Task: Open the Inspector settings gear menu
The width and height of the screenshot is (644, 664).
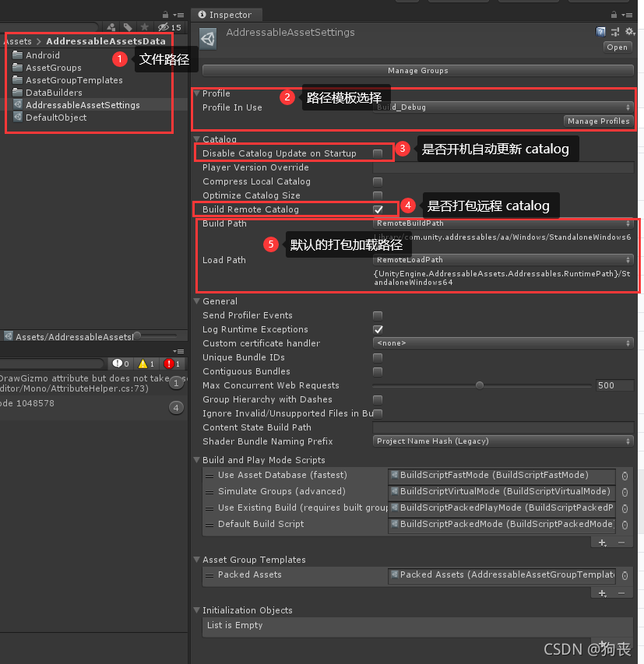Action: 630,32
